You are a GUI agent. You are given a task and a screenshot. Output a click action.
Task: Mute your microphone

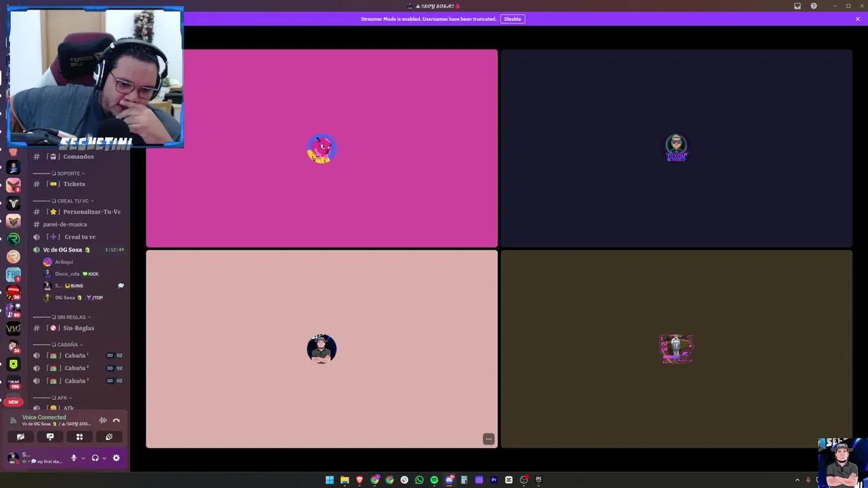click(x=73, y=458)
